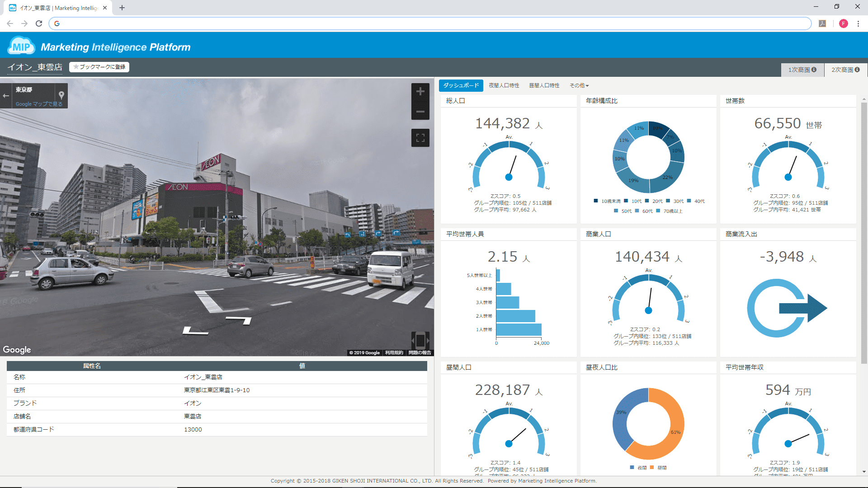This screenshot has width=868, height=488.
Task: Click the browser back arrow
Action: (x=10, y=23)
